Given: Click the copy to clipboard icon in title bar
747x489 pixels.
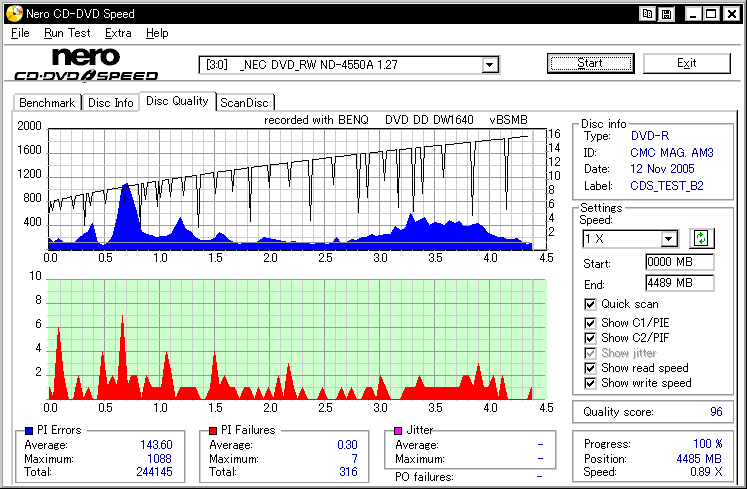Looking at the screenshot, I should [647, 14].
